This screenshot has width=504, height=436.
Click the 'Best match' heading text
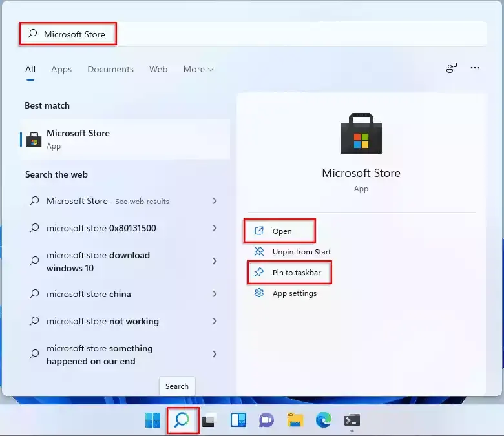point(47,106)
